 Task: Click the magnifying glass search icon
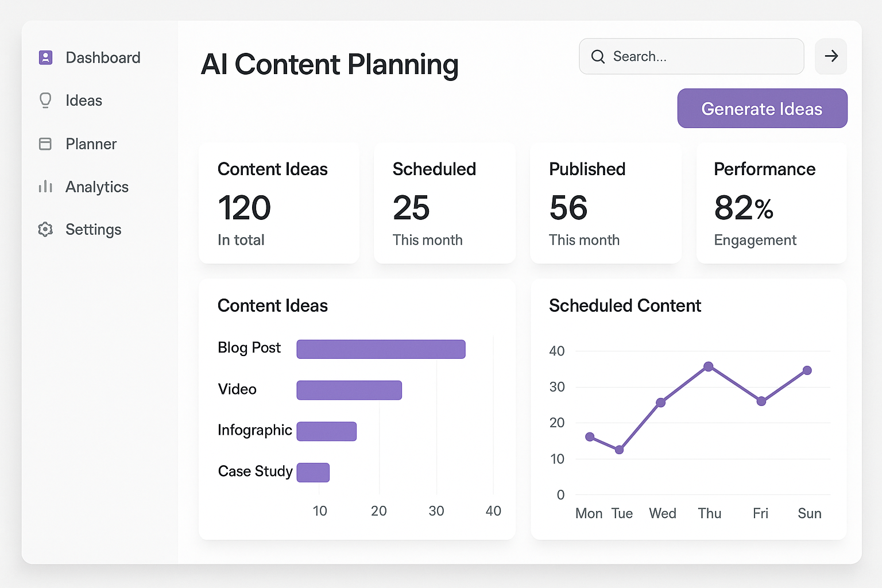(598, 56)
